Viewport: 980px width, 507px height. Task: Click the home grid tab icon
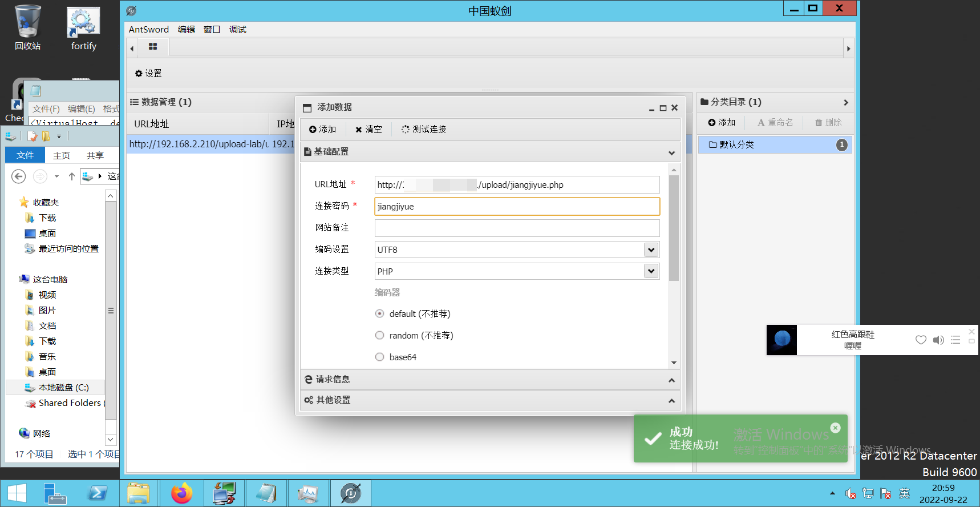pos(153,47)
